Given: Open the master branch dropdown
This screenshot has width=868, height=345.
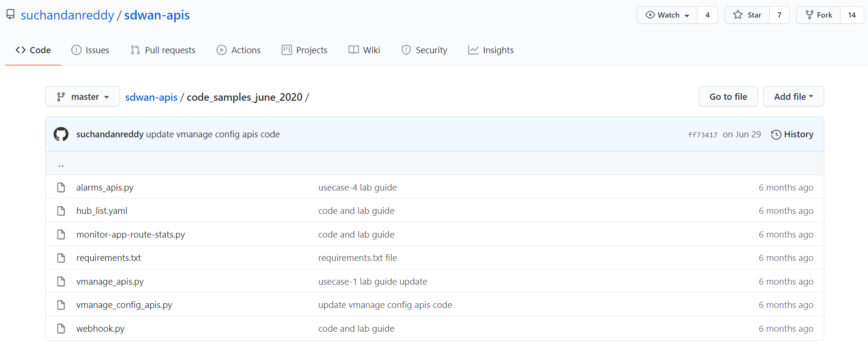Looking at the screenshot, I should point(83,96).
